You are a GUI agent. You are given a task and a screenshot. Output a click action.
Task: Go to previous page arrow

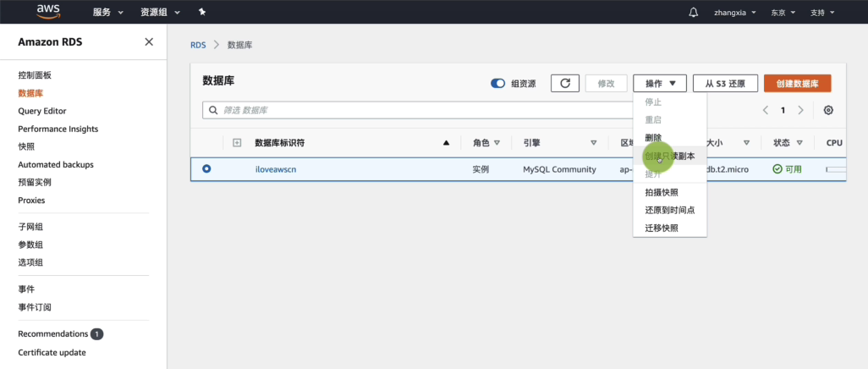766,110
